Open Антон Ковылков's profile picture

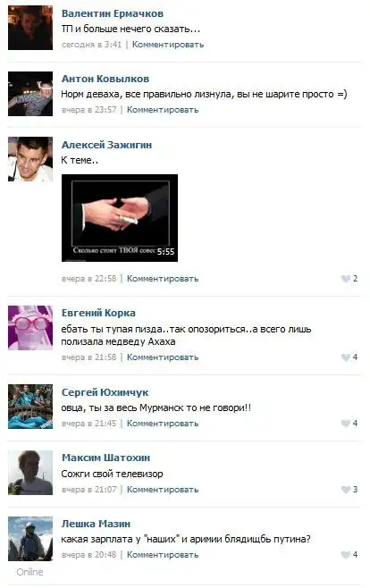30,94
